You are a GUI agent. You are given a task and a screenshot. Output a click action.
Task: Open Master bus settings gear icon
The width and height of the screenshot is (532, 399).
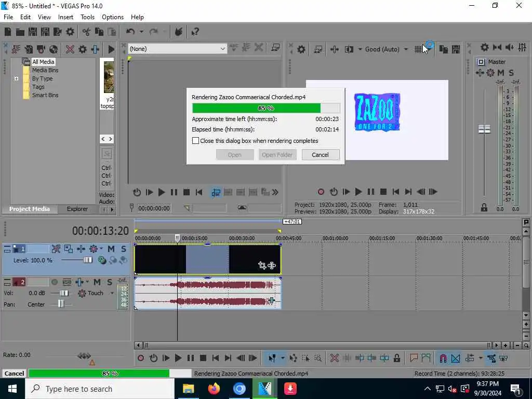pyautogui.click(x=485, y=47)
